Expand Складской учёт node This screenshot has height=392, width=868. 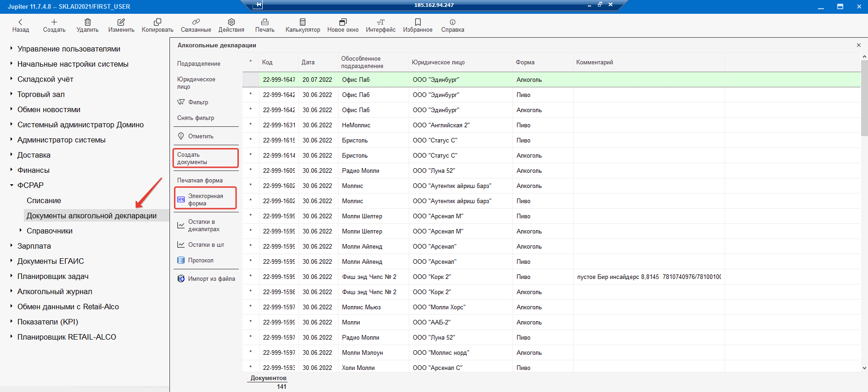(11, 79)
